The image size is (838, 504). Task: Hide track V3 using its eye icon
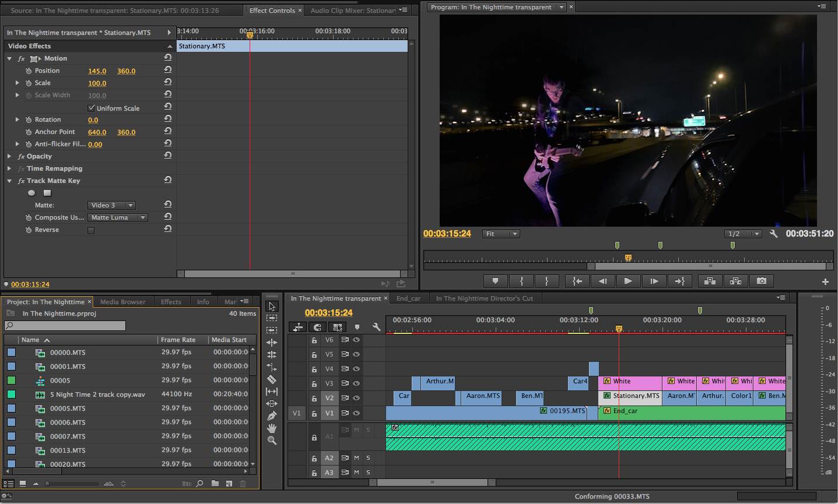(x=356, y=383)
